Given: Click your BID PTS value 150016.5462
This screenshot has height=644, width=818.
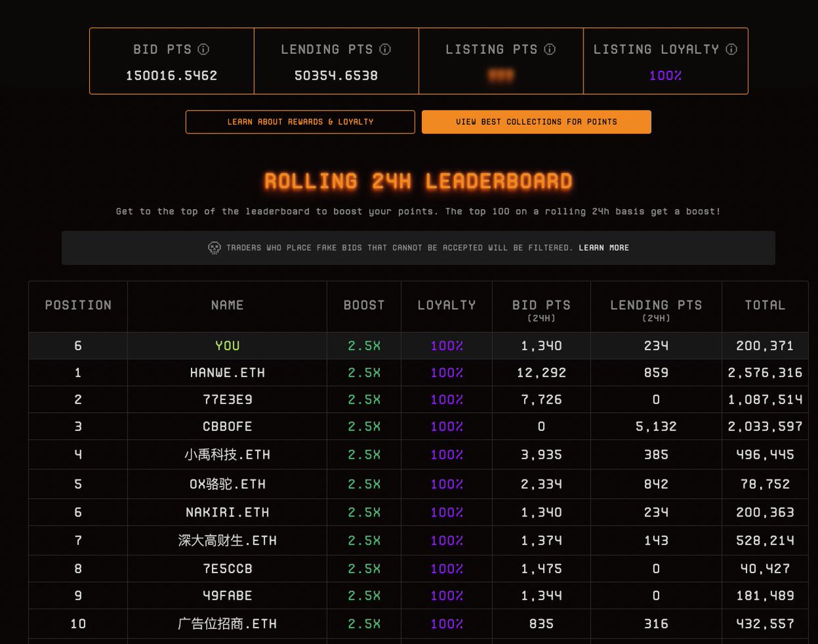Looking at the screenshot, I should [x=171, y=75].
